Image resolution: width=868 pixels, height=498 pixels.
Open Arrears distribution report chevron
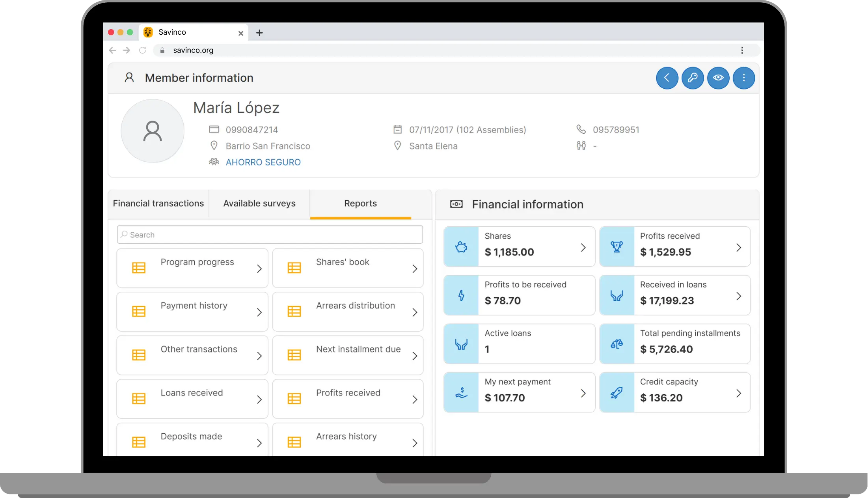pyautogui.click(x=415, y=312)
